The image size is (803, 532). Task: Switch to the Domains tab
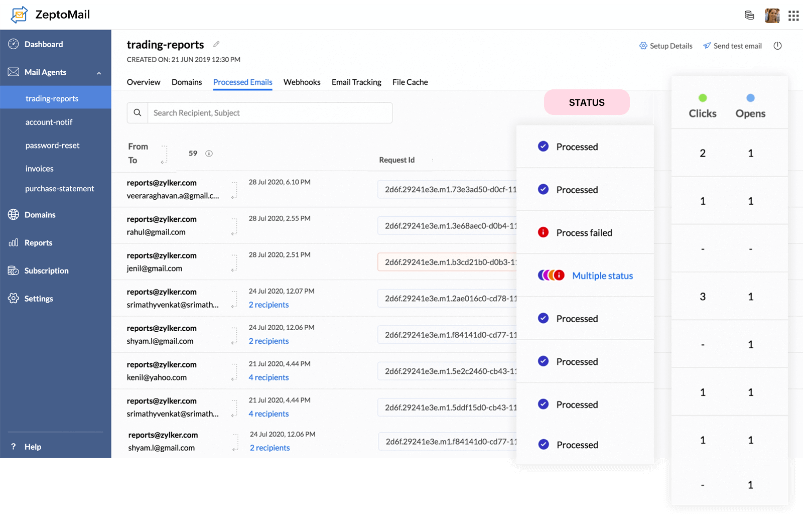point(187,82)
